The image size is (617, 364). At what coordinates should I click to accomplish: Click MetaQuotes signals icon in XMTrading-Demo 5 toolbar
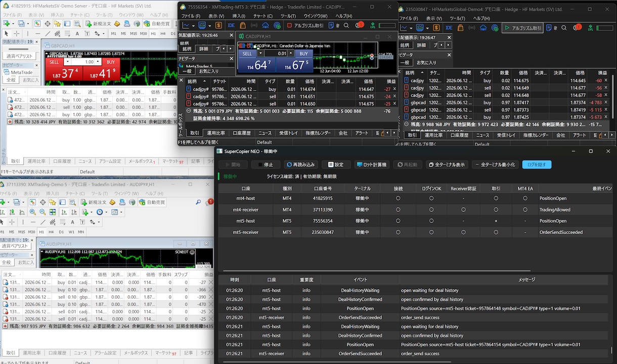tap(132, 202)
